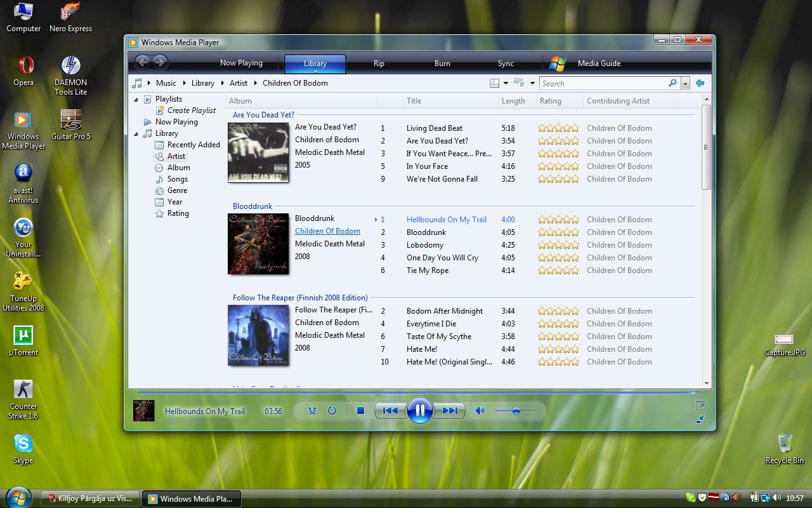Select Recently Added in the Library tree
Viewport: 812px width, 508px height.
coord(193,145)
